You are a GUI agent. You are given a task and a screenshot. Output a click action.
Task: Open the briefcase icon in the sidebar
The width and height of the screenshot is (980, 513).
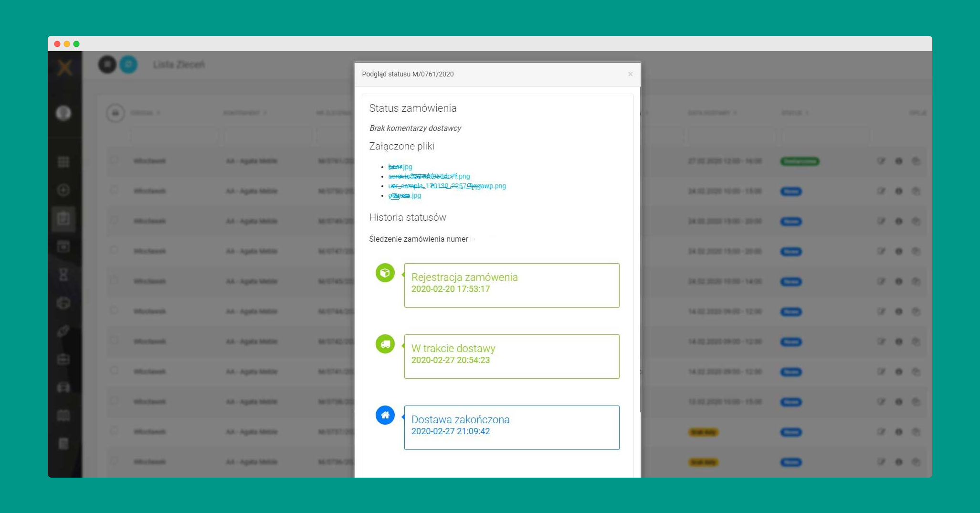63,359
